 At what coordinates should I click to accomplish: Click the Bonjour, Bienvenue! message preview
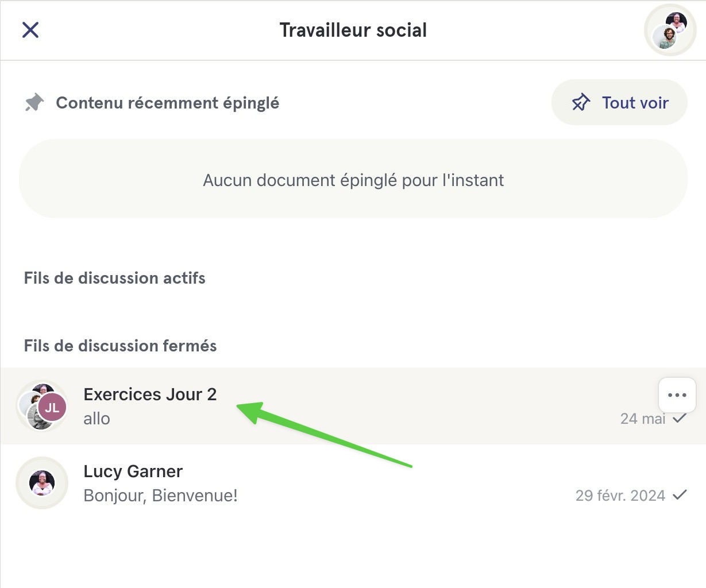click(x=160, y=496)
